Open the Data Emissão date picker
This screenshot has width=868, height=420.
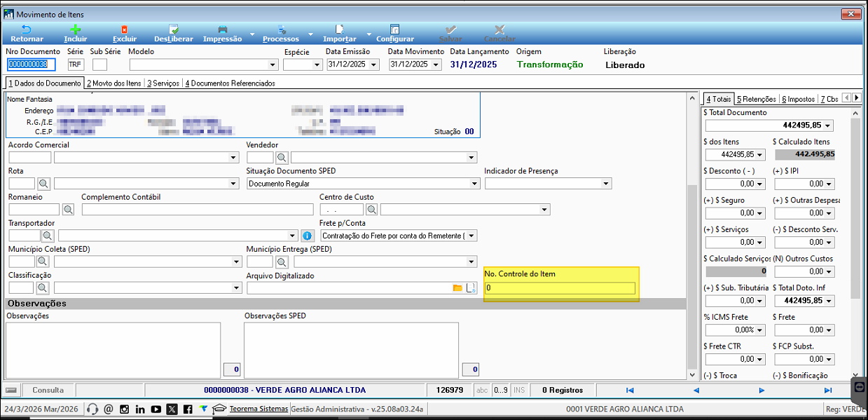click(374, 65)
